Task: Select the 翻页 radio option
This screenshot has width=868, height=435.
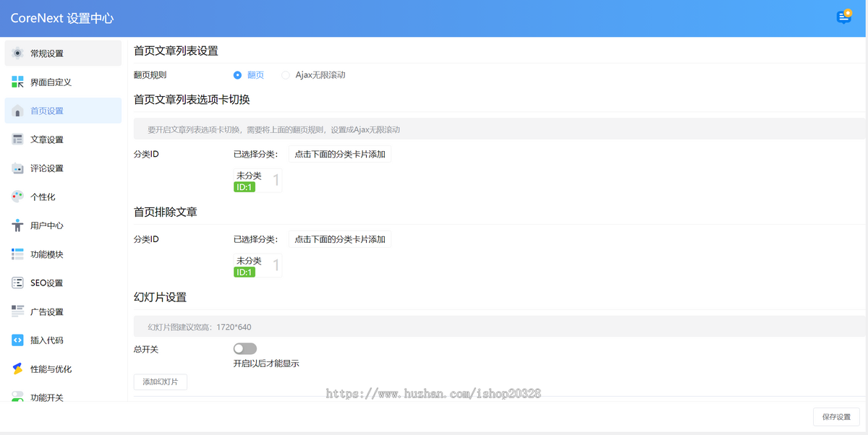Action: (x=248, y=74)
